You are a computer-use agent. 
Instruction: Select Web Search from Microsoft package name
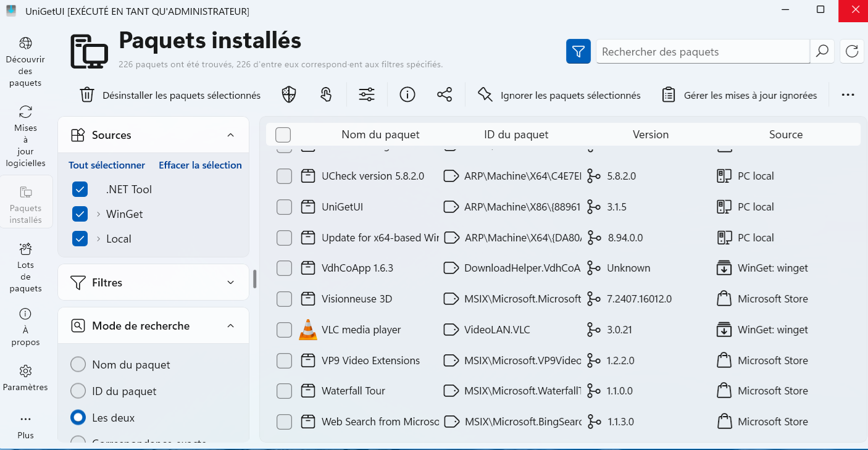click(380, 422)
